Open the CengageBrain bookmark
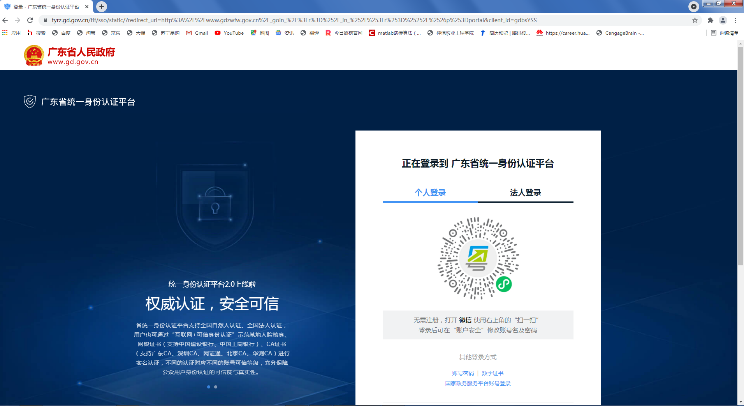Image resolution: width=744 pixels, height=406 pixels. [x=620, y=33]
